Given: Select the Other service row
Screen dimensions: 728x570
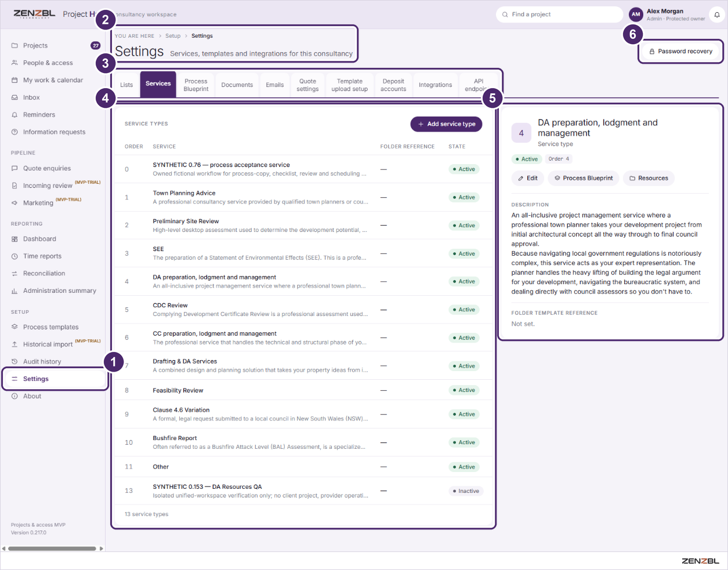Looking at the screenshot, I should 305,467.
